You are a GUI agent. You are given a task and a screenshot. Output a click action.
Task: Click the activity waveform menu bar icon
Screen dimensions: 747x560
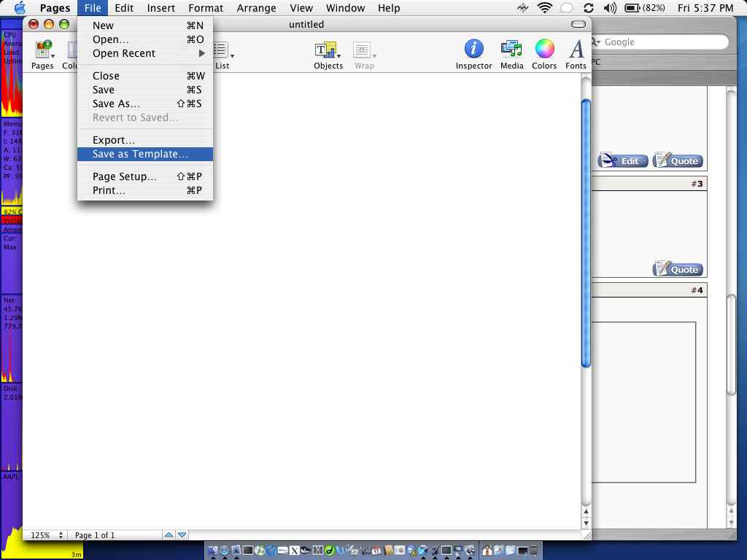click(522, 7)
